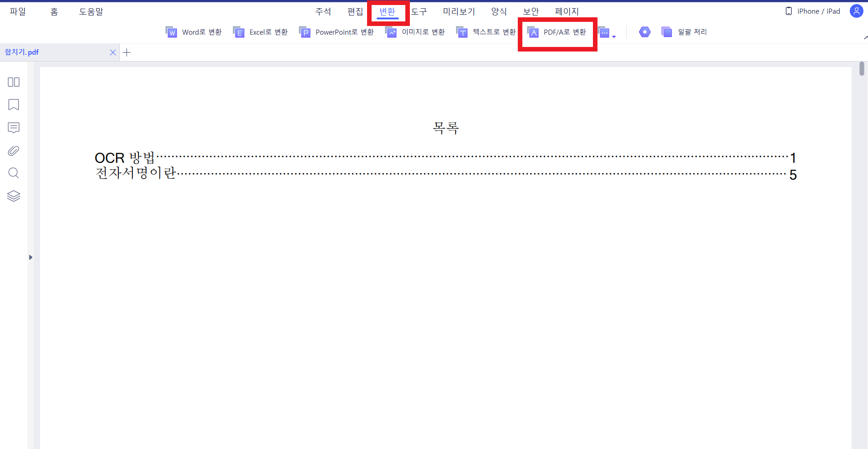Select the PowerPoint로 변환 tool

[337, 32]
